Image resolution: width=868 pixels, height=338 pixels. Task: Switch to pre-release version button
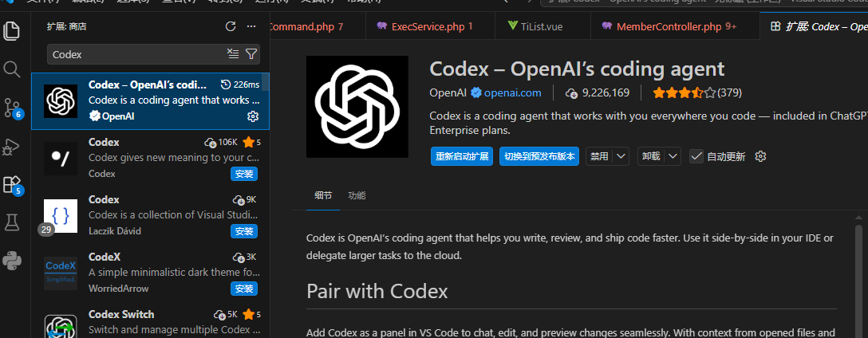click(539, 156)
